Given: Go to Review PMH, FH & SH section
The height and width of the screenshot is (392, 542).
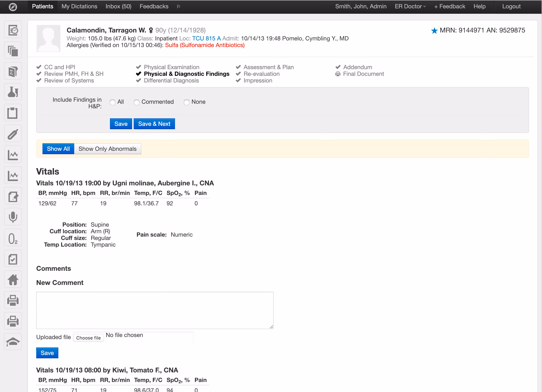Looking at the screenshot, I should [x=74, y=74].
